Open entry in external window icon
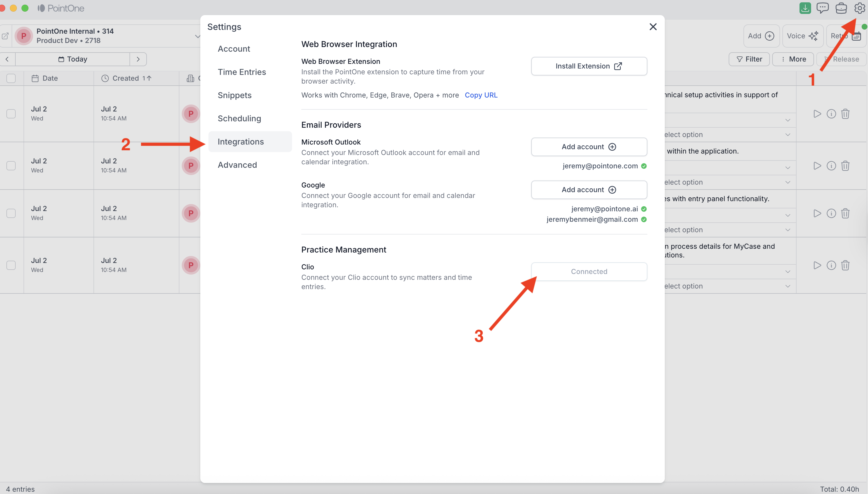 (x=5, y=36)
